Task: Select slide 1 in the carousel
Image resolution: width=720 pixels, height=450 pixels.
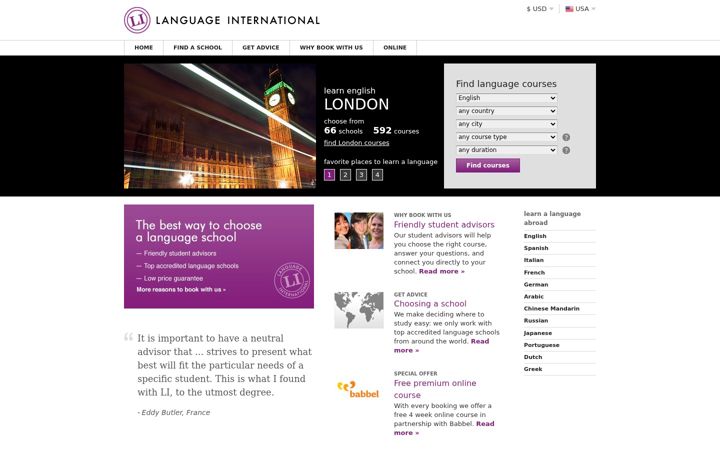Action: (x=329, y=175)
